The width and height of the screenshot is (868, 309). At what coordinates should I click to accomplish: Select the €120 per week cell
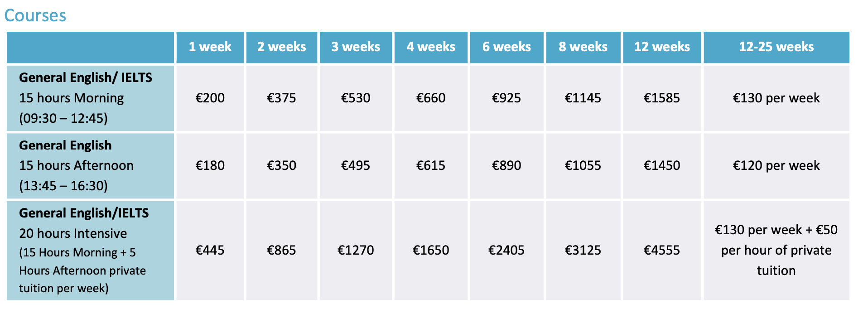776,165
